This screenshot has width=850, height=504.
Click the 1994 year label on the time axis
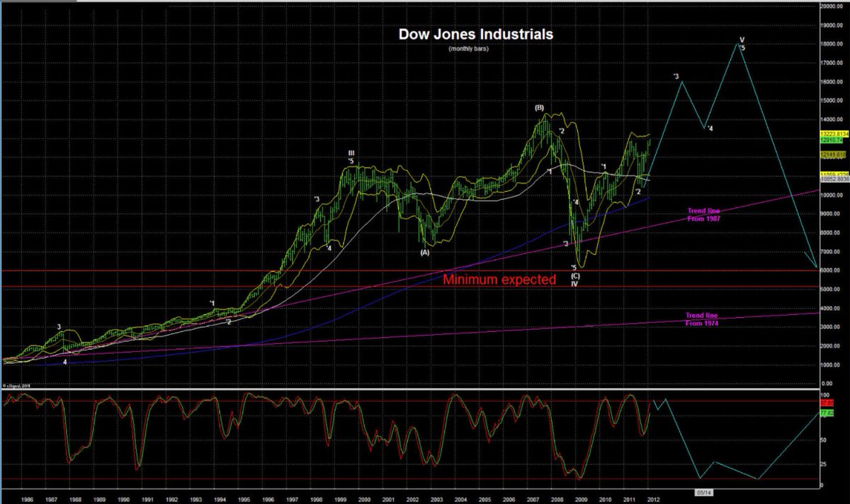pyautogui.click(x=220, y=500)
